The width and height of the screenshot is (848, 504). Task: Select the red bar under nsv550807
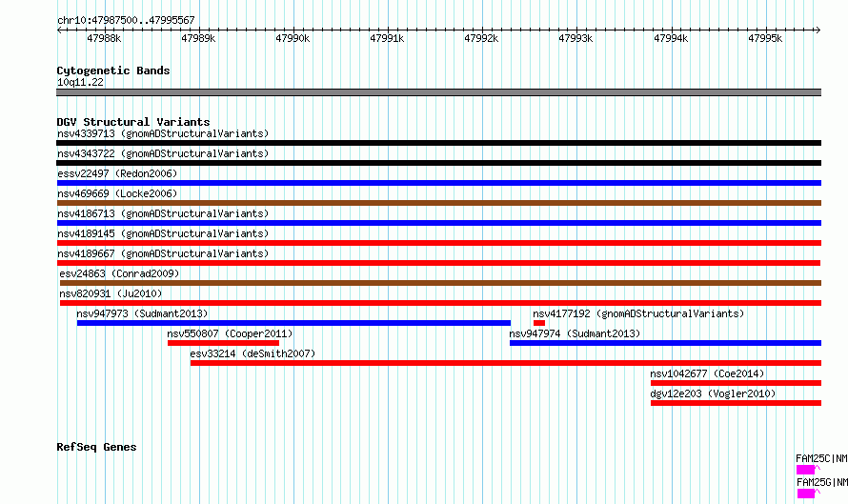pyautogui.click(x=223, y=343)
